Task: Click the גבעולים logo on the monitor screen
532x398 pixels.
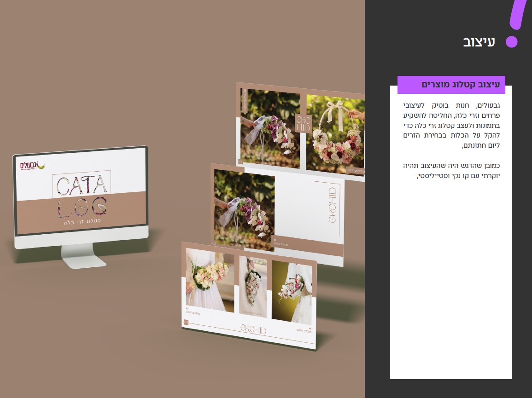Action: [32, 166]
